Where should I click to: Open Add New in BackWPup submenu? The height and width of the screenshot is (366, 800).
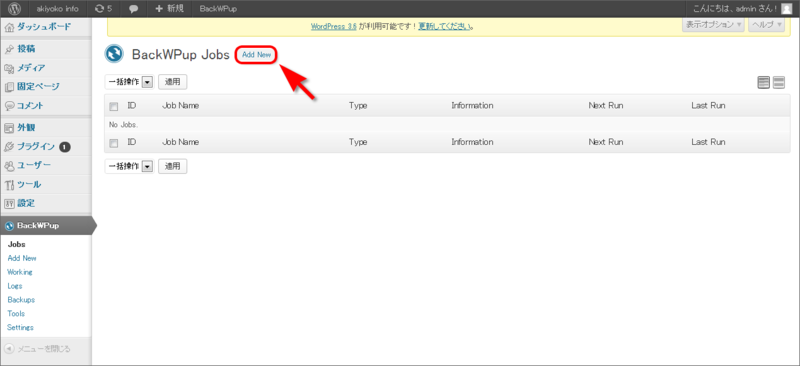(x=22, y=258)
